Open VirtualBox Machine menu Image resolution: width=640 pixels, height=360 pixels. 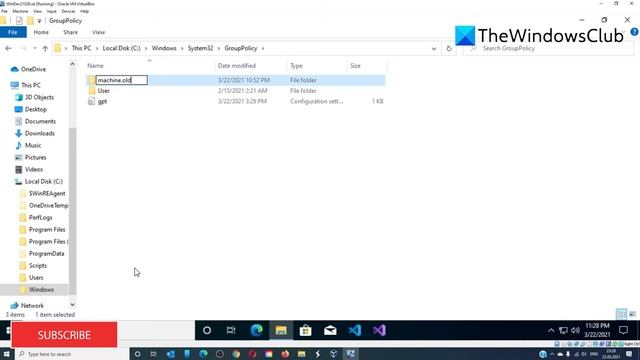point(20,11)
